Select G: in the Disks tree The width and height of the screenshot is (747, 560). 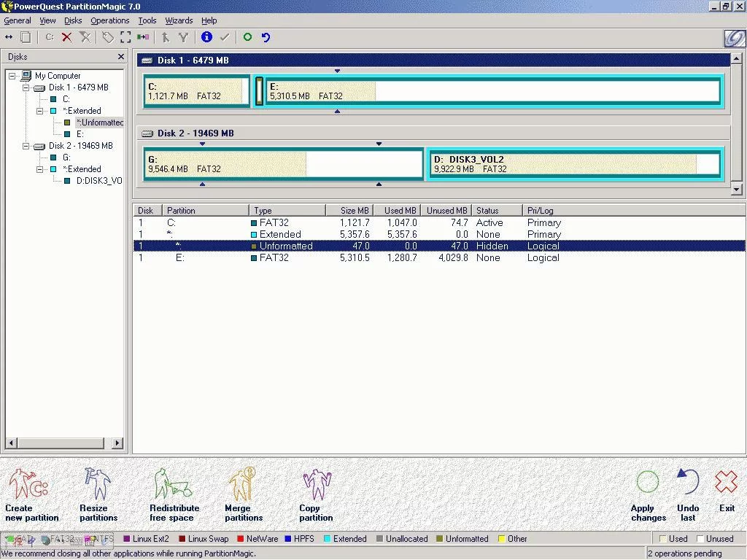pyautogui.click(x=66, y=157)
